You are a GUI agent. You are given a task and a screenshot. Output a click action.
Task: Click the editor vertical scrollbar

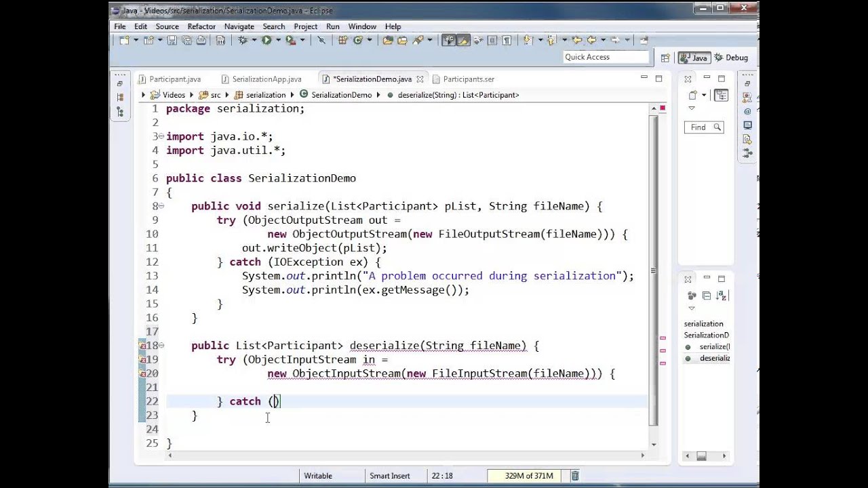click(653, 271)
